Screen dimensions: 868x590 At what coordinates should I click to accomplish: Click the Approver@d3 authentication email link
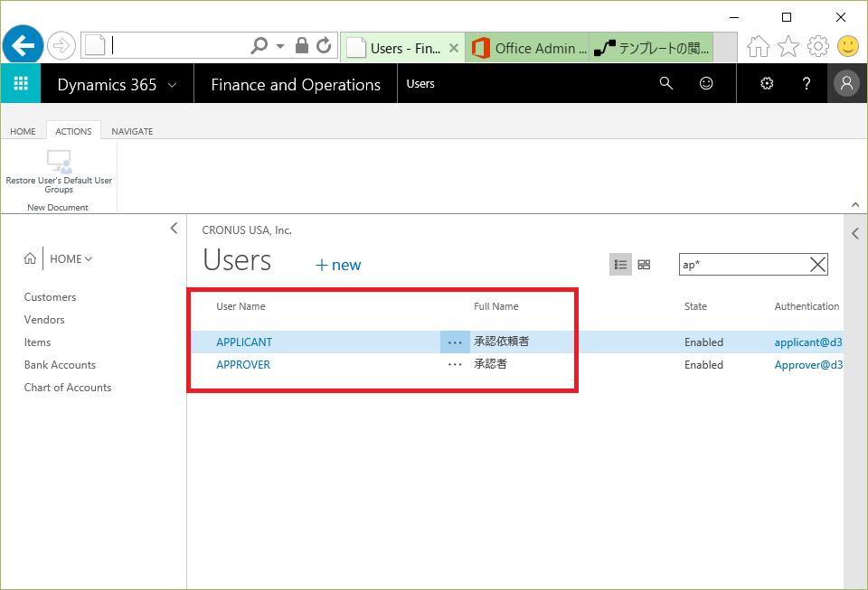[x=808, y=365]
